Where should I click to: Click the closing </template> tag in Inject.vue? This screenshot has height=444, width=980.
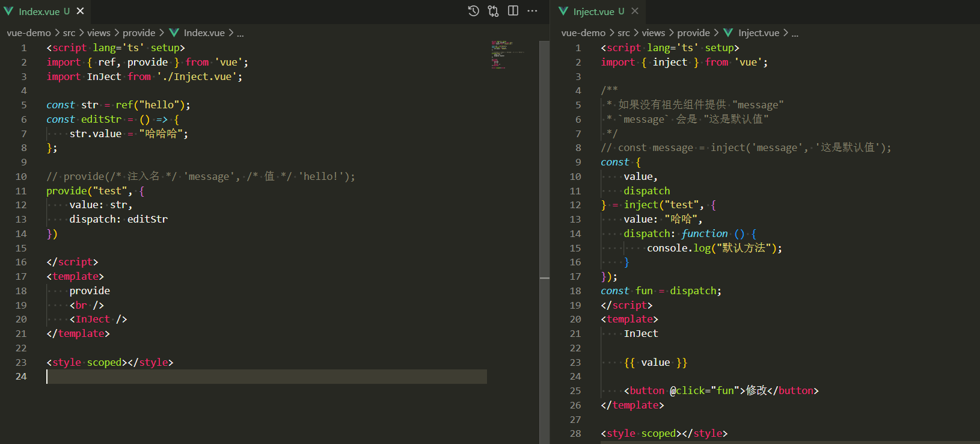click(x=632, y=405)
